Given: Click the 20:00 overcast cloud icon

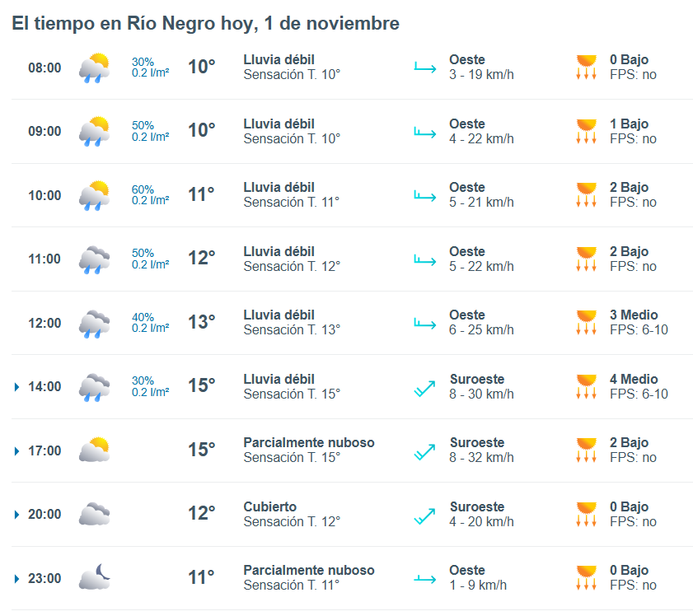Looking at the screenshot, I should coord(94,515).
